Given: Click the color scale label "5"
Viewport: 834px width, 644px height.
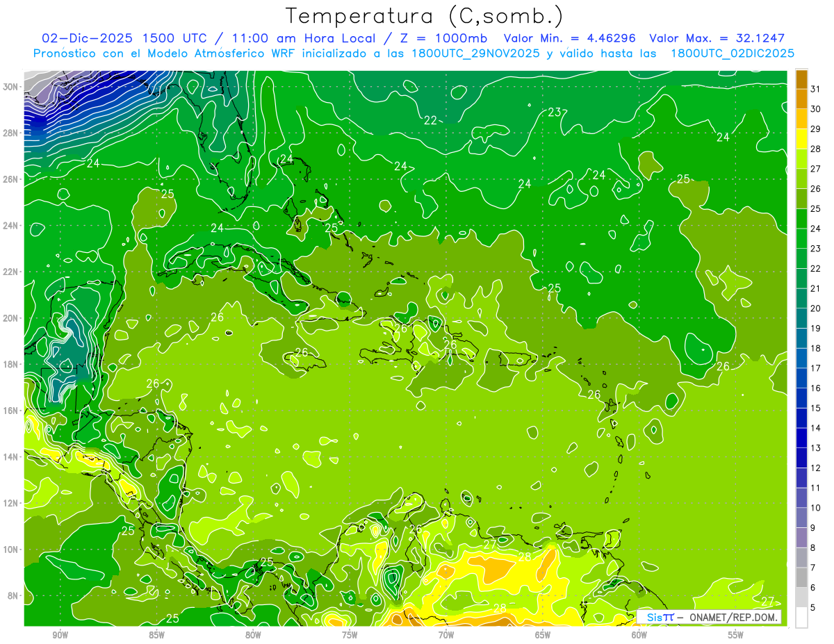Looking at the screenshot, I should pyautogui.click(x=813, y=607).
